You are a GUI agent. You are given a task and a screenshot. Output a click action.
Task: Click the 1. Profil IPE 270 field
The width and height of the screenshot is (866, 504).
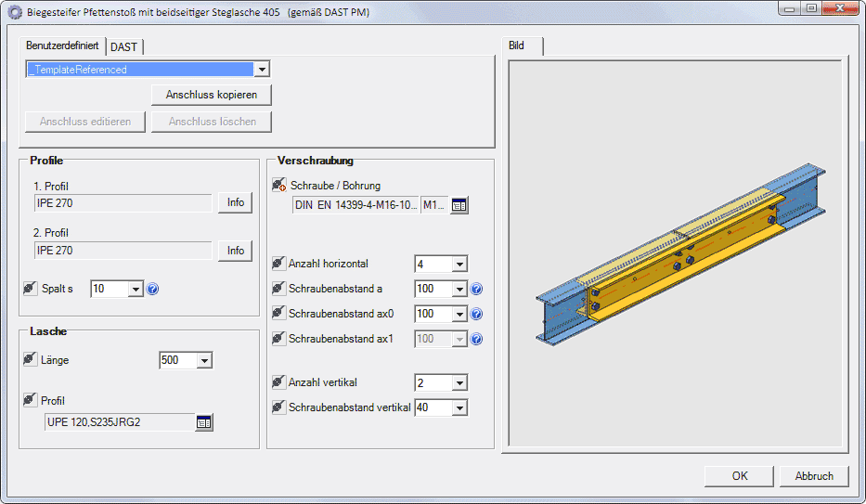point(123,203)
